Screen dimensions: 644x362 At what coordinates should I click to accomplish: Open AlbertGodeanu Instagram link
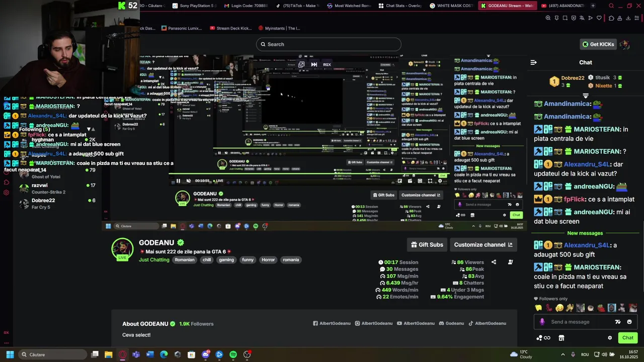pyautogui.click(x=373, y=323)
